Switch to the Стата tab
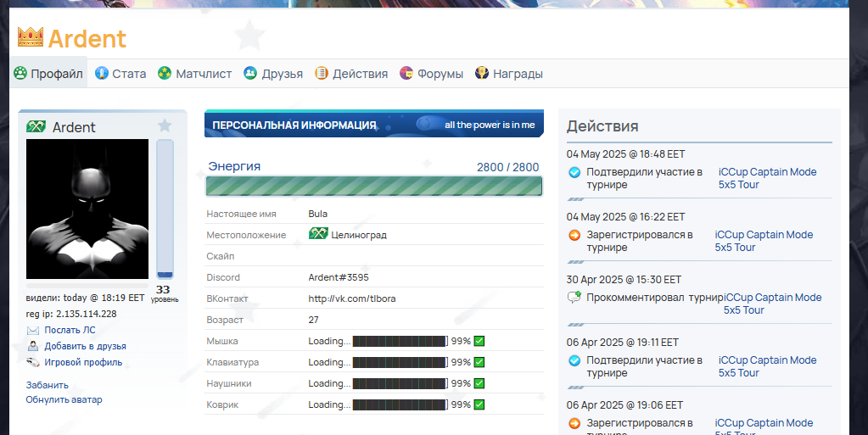The width and height of the screenshot is (868, 435). (120, 73)
